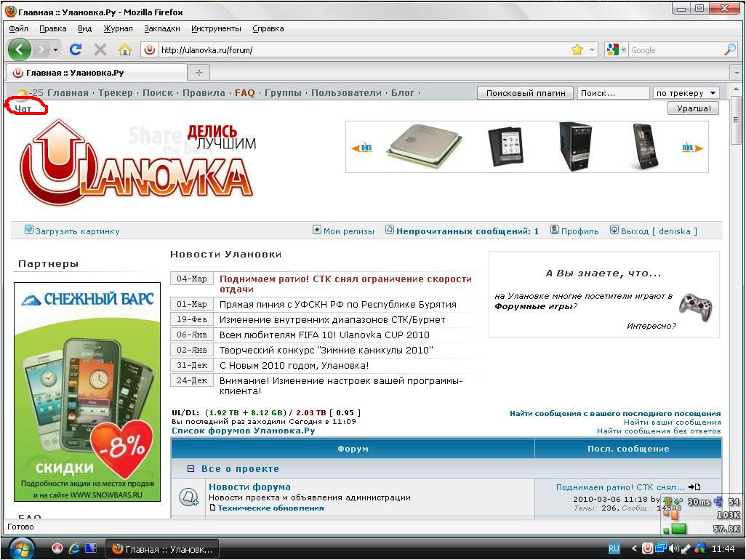Open the Трекер nav link

(115, 93)
